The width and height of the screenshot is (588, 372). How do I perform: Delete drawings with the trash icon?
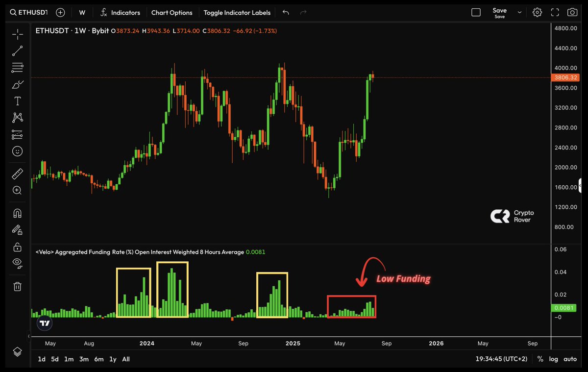[x=18, y=287]
